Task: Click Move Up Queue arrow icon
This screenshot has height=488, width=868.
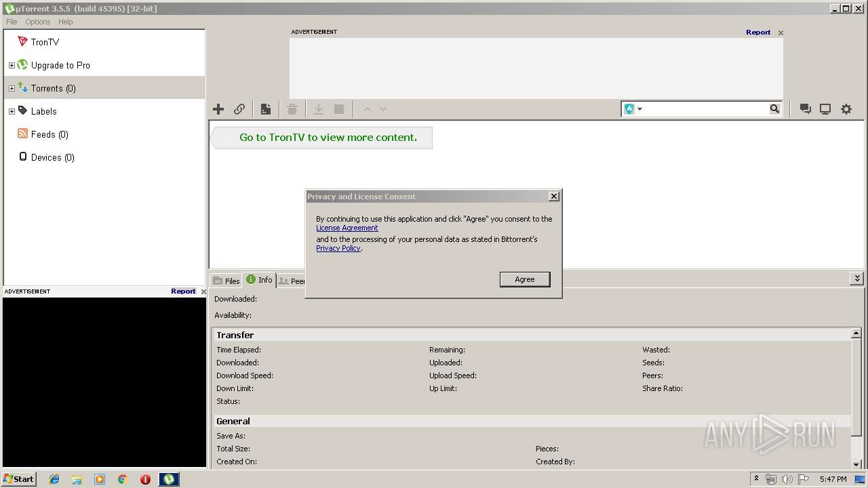Action: (368, 109)
